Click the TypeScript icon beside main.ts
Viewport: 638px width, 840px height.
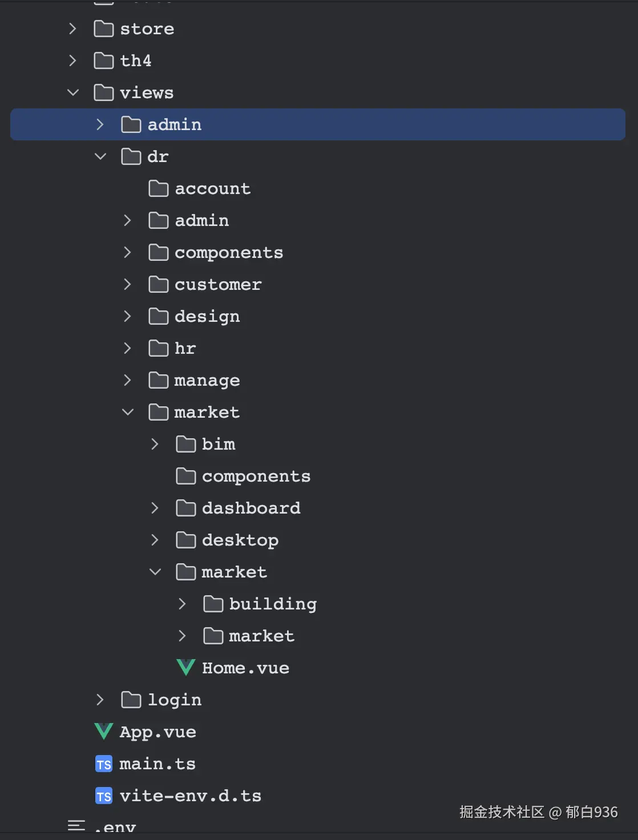(104, 764)
